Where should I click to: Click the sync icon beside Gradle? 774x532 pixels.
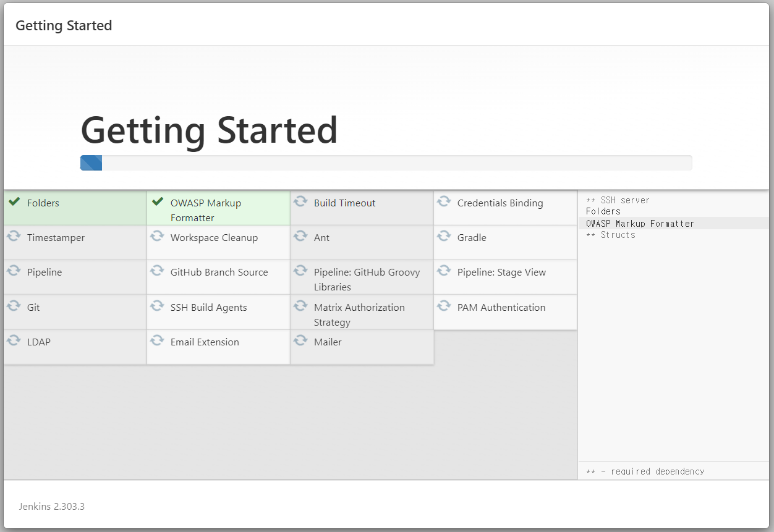(444, 236)
